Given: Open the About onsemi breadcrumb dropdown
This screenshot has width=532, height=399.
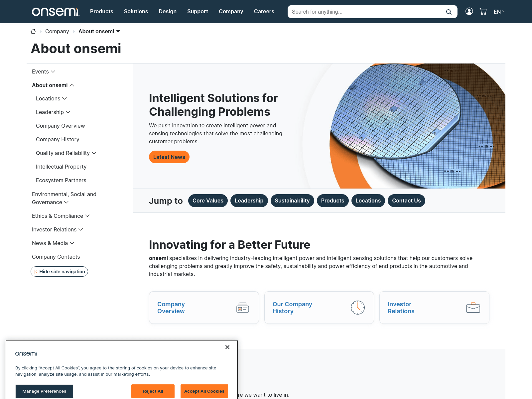Looking at the screenshot, I should click(118, 31).
